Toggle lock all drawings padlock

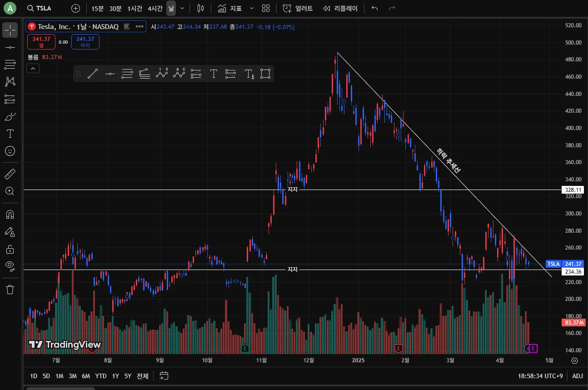pos(10,249)
